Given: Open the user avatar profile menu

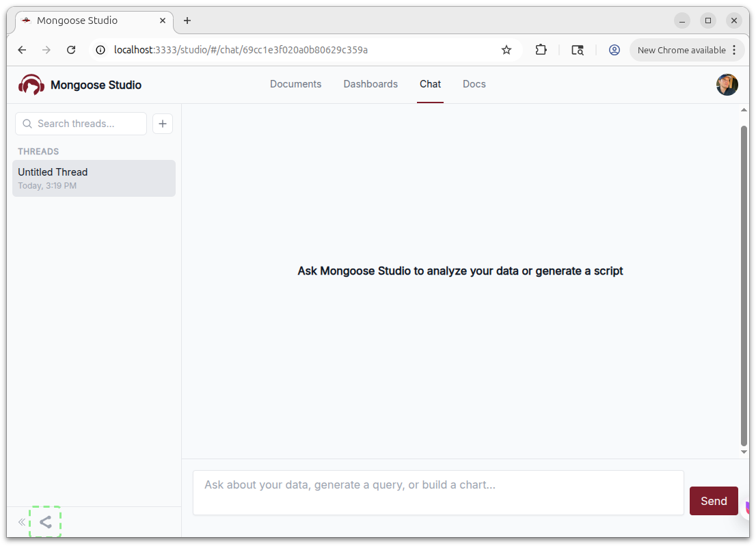Looking at the screenshot, I should coord(727,85).
